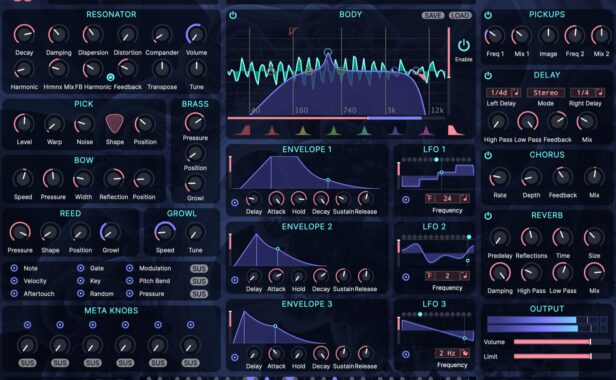Select the high-shelf filter icon under Body graph
The height and width of the screenshot is (380, 616).
click(455, 130)
